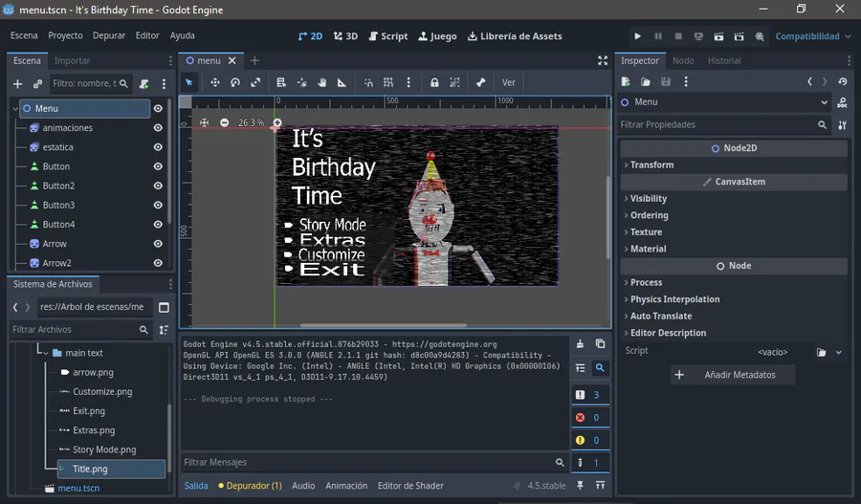861x504 pixels.
Task: Zoom out viewport minus button
Action: 224,122
